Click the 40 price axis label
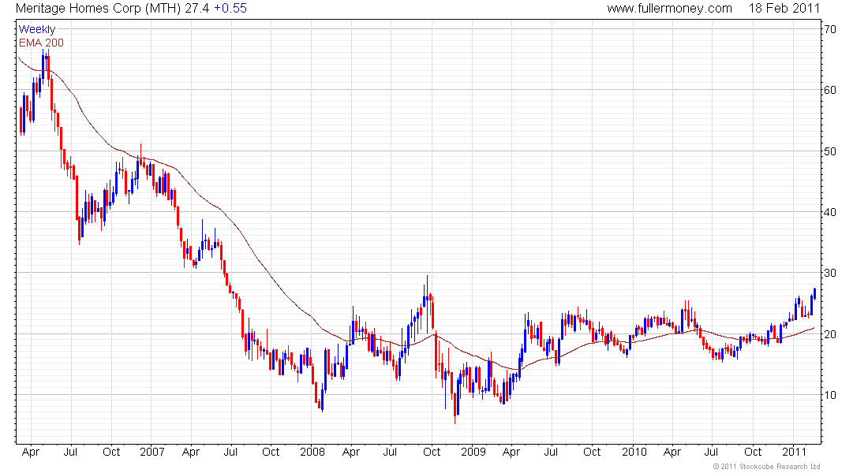 (x=830, y=212)
